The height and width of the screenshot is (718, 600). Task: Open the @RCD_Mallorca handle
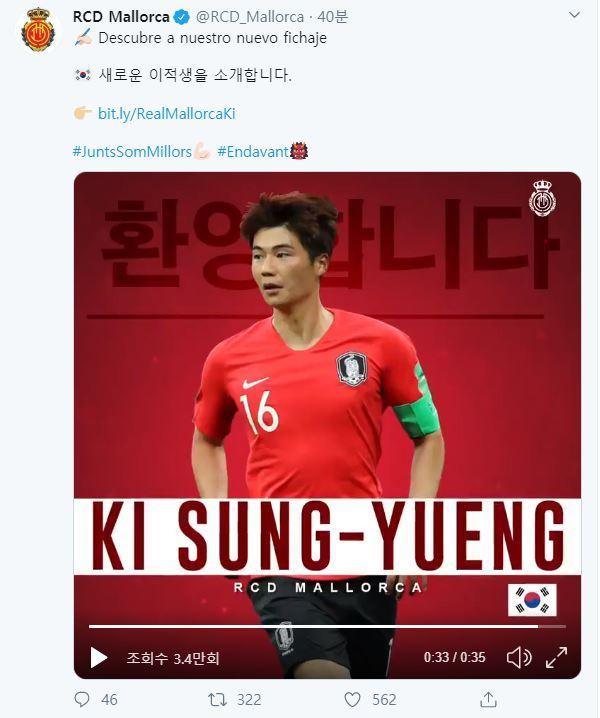click(250, 17)
